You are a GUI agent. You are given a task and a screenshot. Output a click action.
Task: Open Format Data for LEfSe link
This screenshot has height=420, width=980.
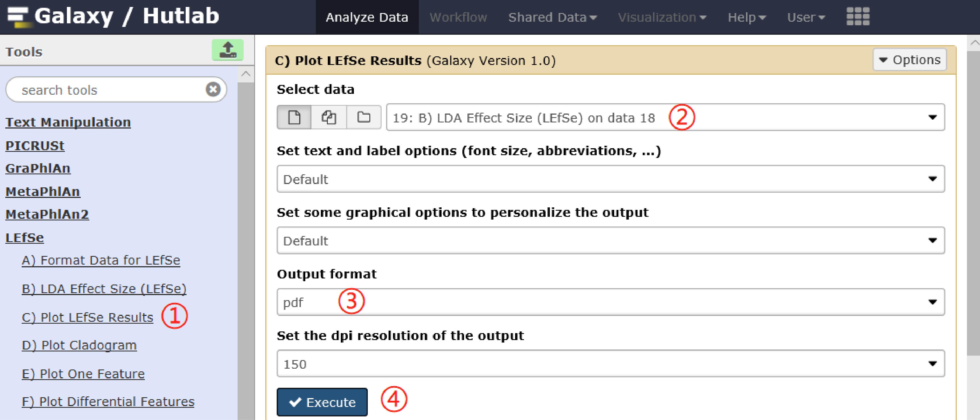pyautogui.click(x=101, y=260)
